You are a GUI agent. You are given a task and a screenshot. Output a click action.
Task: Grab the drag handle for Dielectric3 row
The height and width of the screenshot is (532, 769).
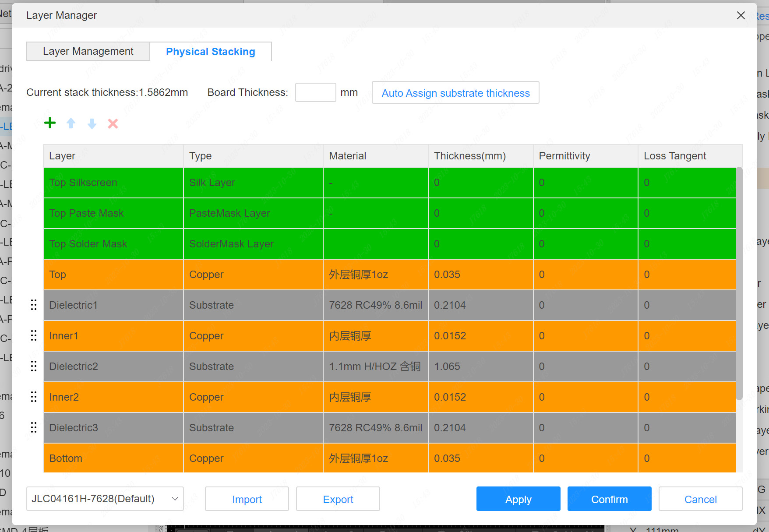tap(34, 427)
